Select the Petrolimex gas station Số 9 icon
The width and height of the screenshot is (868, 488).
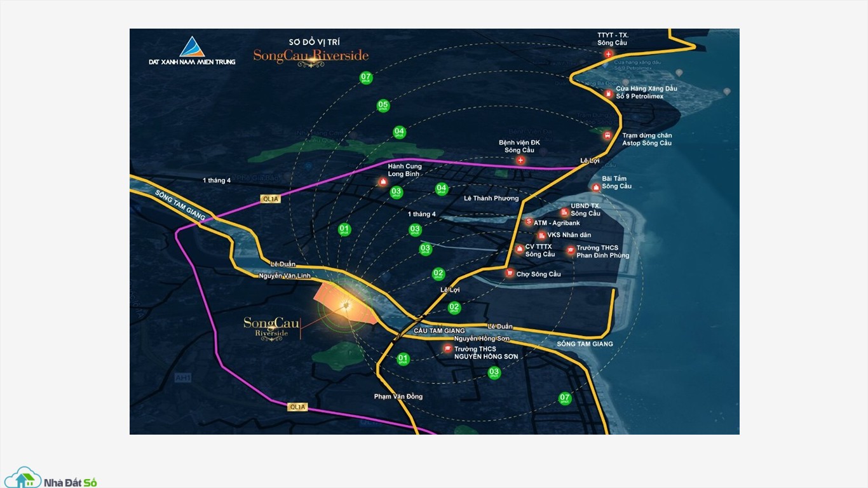[609, 94]
